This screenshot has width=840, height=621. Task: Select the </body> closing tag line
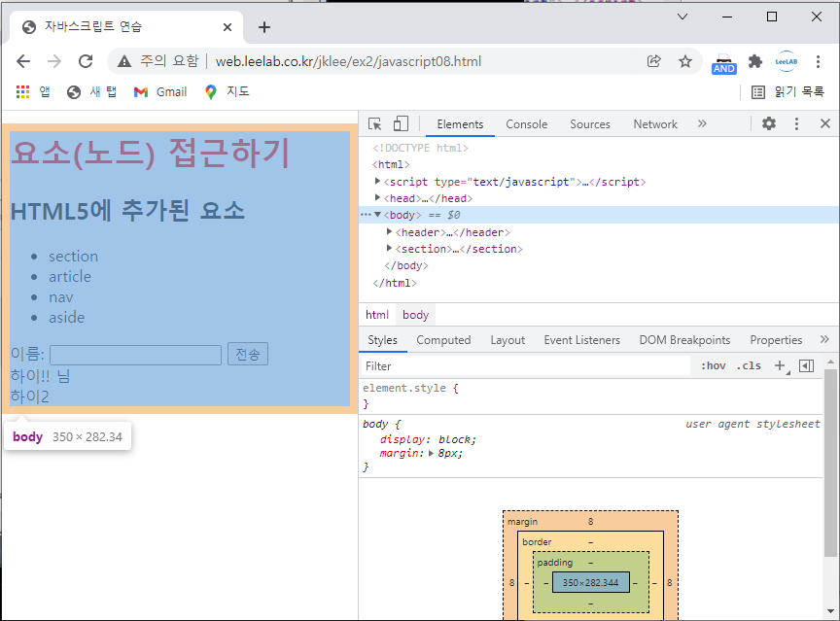(x=406, y=265)
